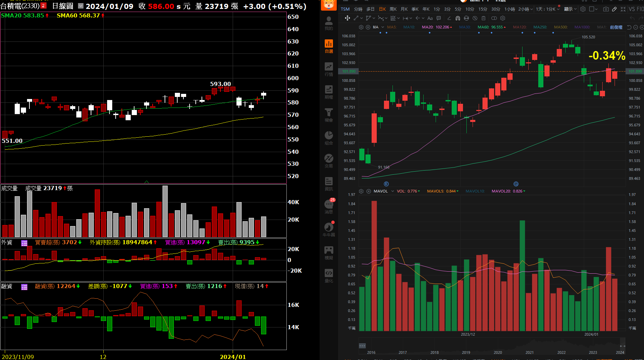
Task: Expand the MAVOL indicator dropdown
Action: pyautogui.click(x=392, y=191)
